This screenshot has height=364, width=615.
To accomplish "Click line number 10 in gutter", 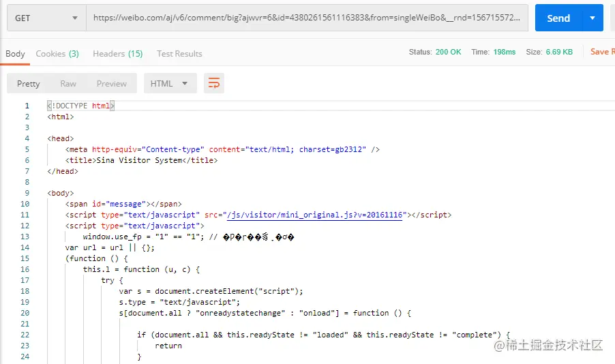I will 25,204.
